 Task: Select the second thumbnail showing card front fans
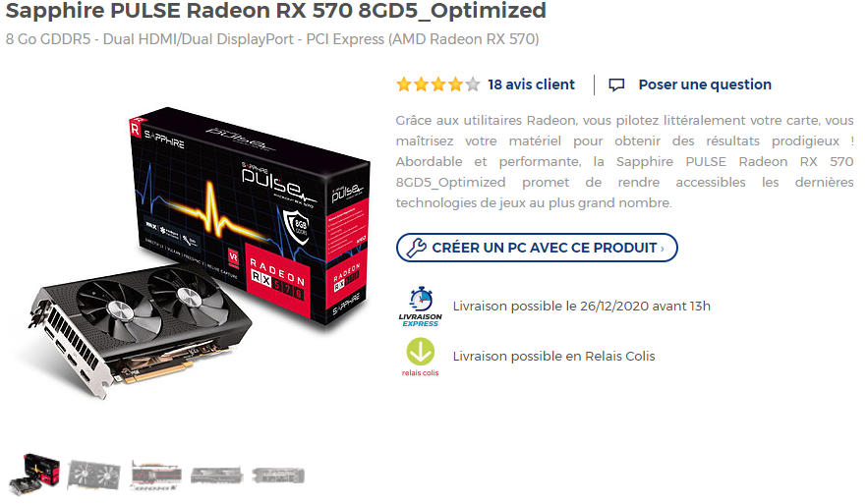tap(94, 475)
